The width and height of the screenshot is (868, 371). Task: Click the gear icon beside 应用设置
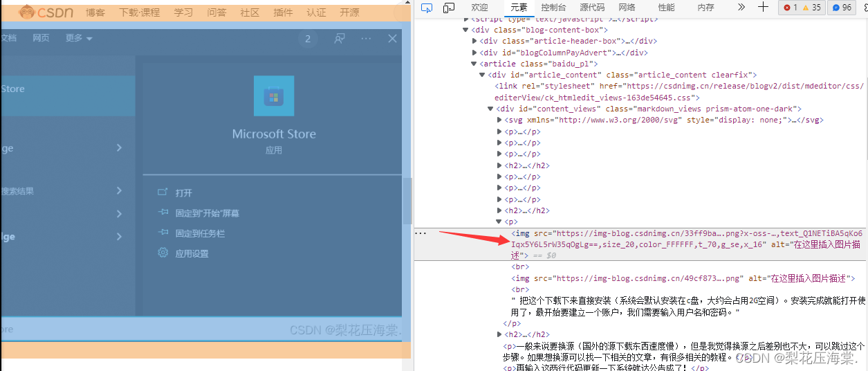tap(163, 253)
